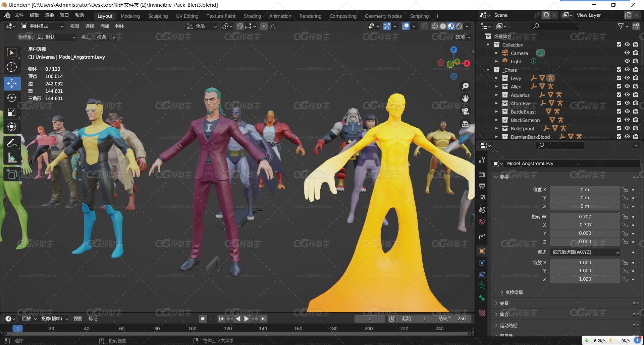Image resolution: width=644 pixels, height=345 pixels.
Task: Open the Render menu (渲染)
Action: [49, 15]
